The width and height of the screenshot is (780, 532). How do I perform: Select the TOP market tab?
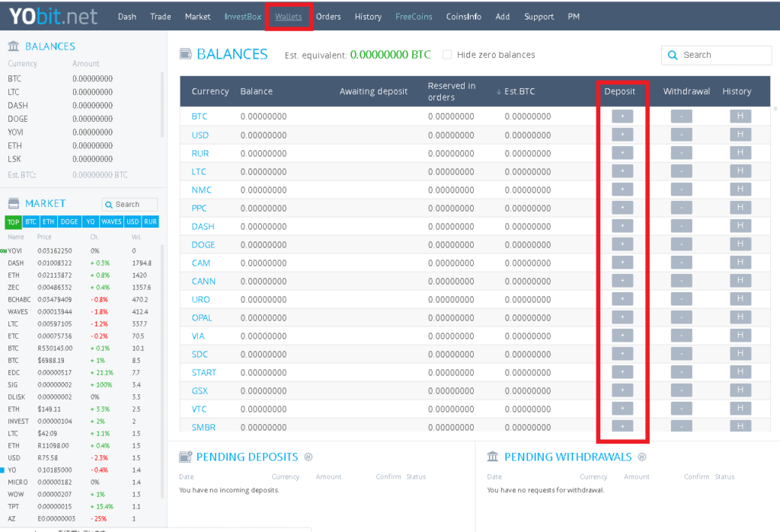click(14, 221)
